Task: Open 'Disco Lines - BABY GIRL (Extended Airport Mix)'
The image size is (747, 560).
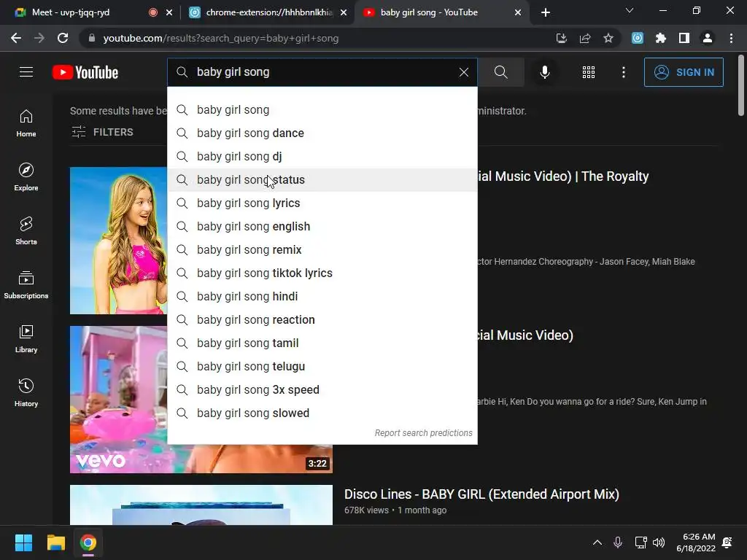Action: coord(481,494)
